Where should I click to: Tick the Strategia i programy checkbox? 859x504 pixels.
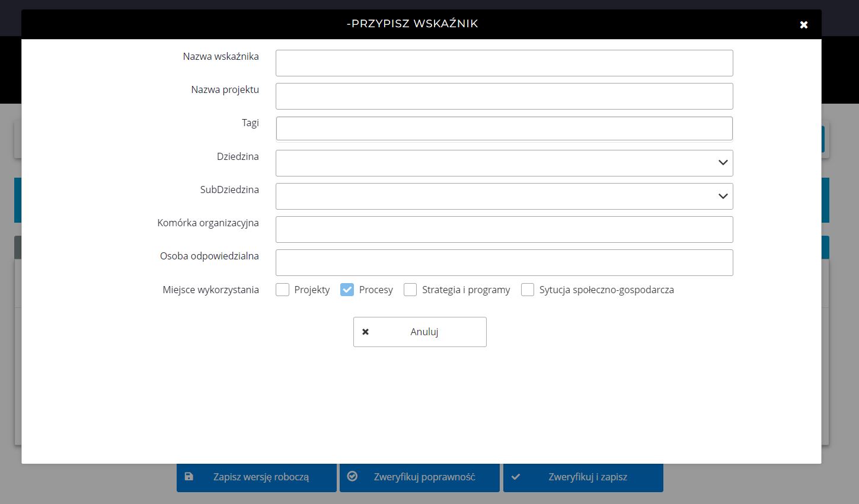410,290
